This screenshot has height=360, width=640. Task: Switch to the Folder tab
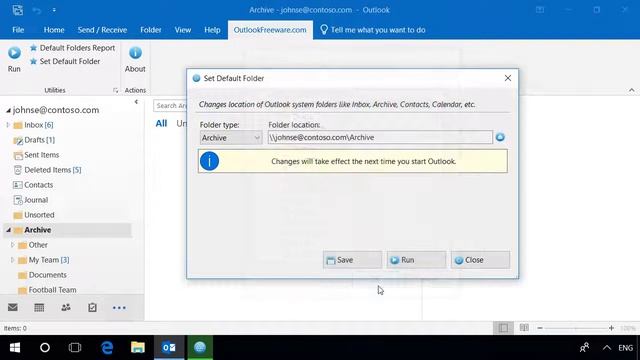pos(151,30)
